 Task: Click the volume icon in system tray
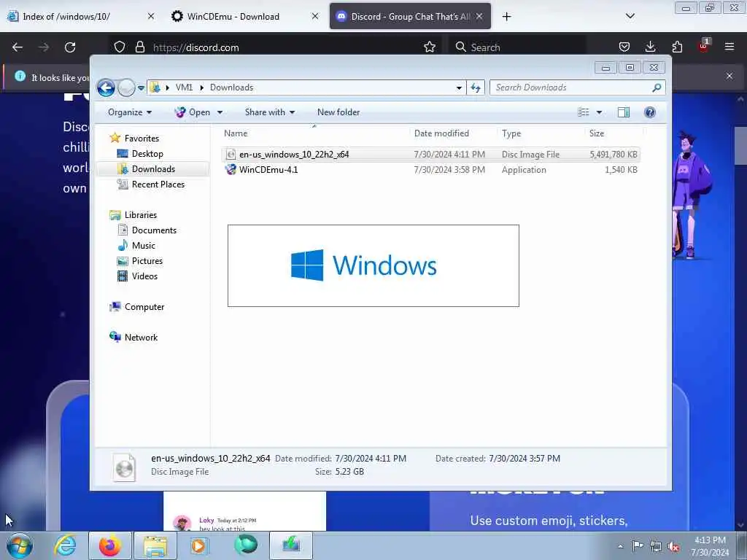pos(673,546)
